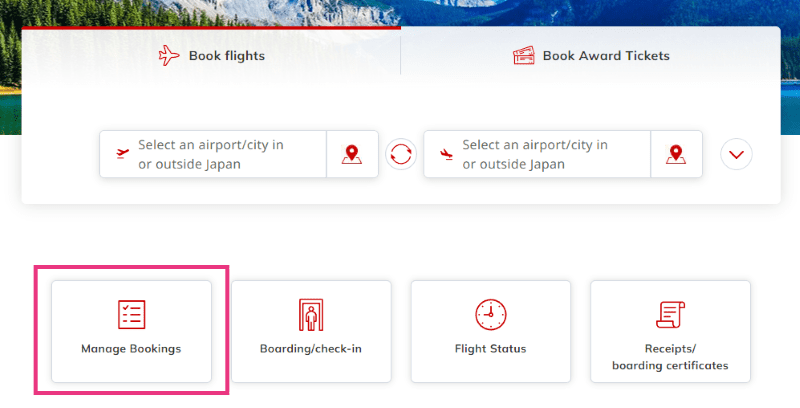Click the landing plane icon in arrival field
The width and height of the screenshot is (800, 408).
pos(446,154)
